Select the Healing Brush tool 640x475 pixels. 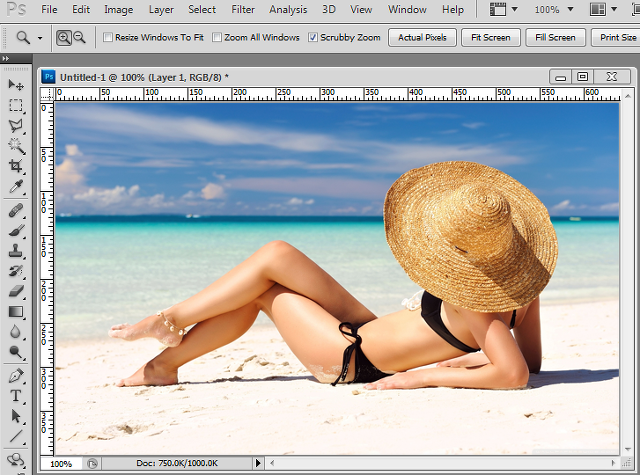coord(16,211)
